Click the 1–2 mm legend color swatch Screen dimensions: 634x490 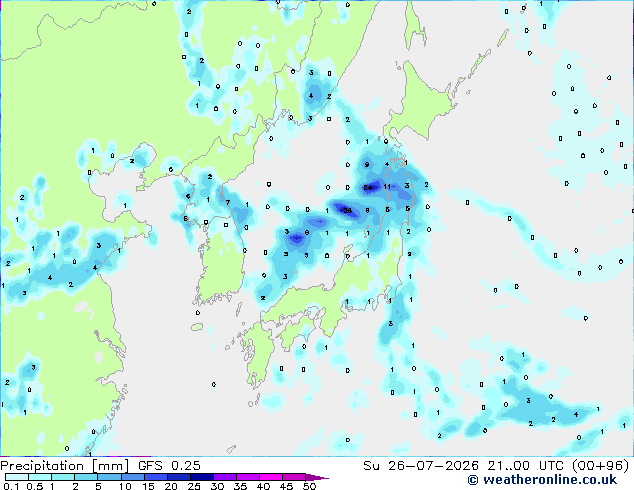pyautogui.click(x=63, y=477)
